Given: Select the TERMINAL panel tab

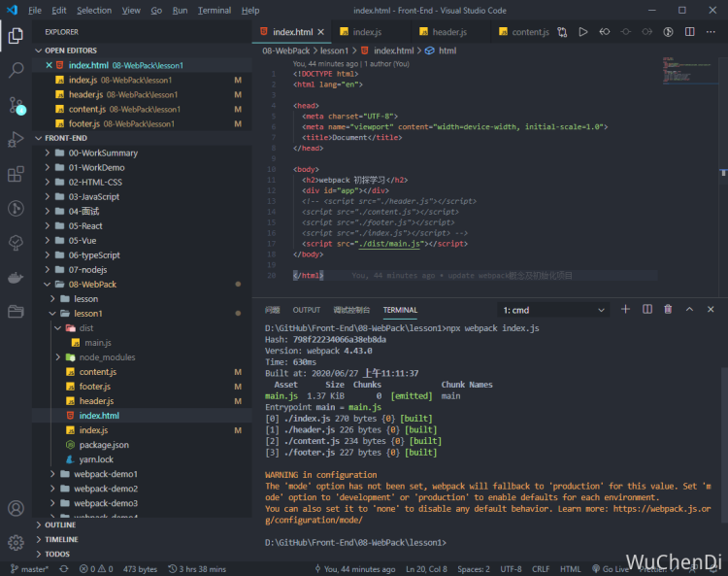Looking at the screenshot, I should coord(400,310).
